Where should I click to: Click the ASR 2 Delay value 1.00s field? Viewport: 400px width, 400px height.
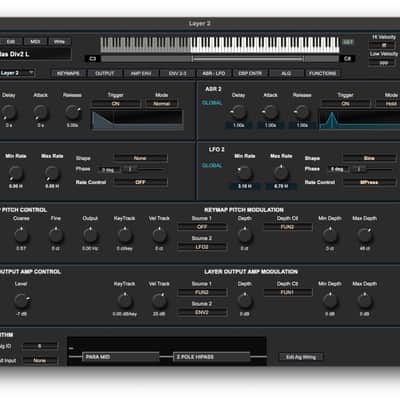(238, 125)
